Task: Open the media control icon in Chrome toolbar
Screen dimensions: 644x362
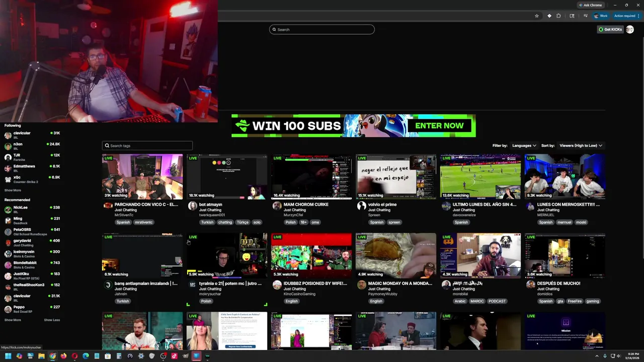Action: tap(585, 16)
